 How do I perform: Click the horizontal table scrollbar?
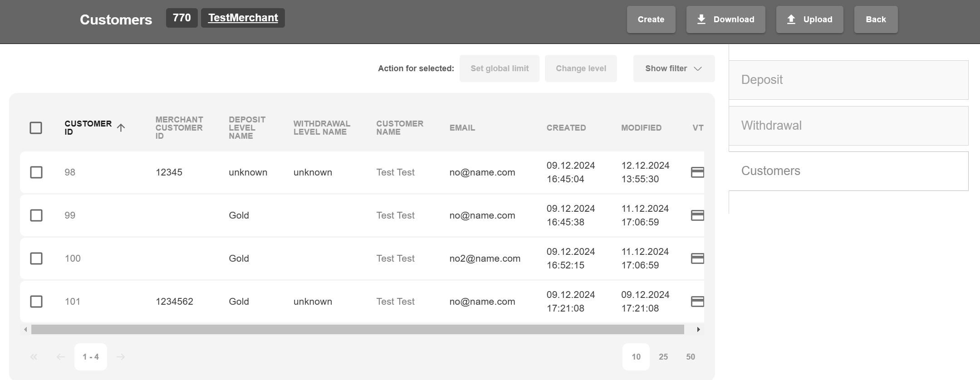click(x=358, y=330)
